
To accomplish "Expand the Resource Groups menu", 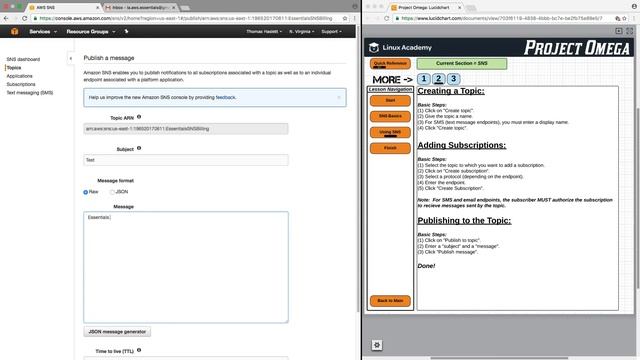I will [91, 31].
